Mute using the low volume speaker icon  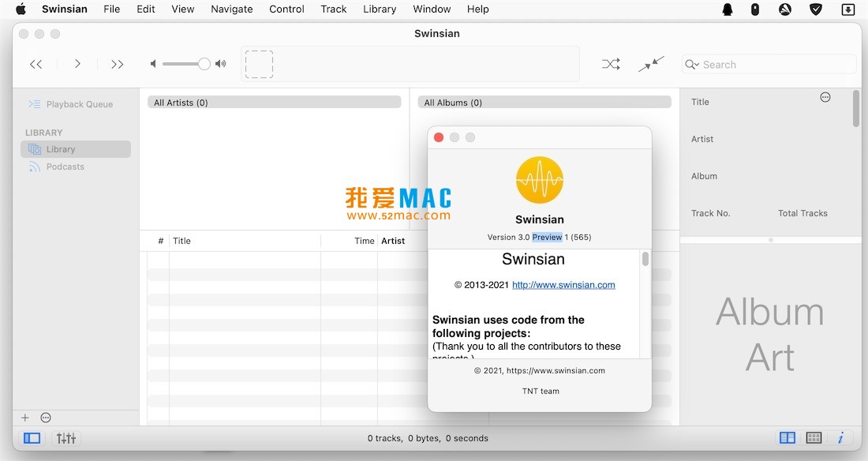tap(153, 64)
